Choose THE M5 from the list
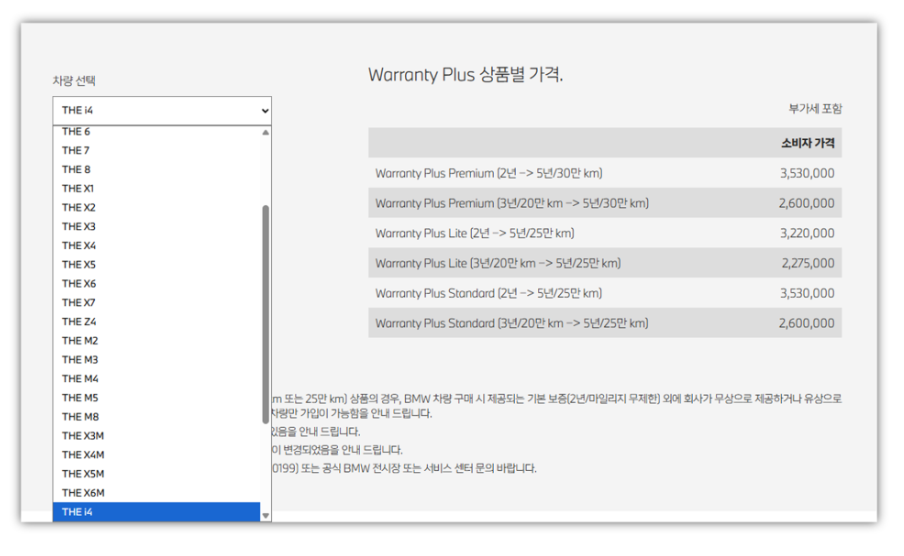This screenshot has width=904, height=556. (80, 398)
